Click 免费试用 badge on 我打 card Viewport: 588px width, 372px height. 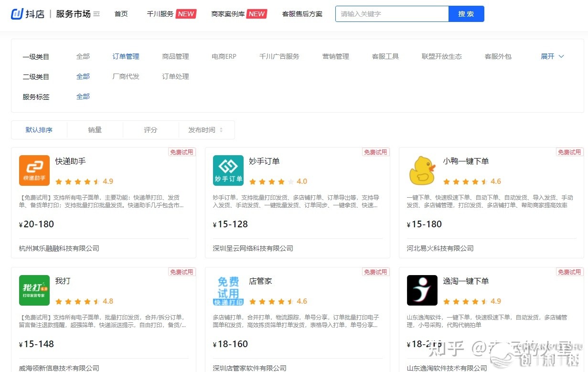pos(182,272)
